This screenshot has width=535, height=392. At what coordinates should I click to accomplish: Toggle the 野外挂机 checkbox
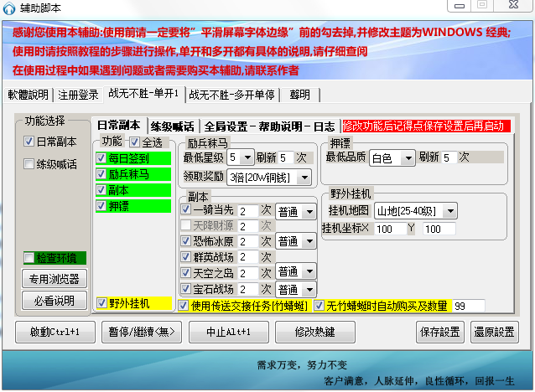pos(102,303)
